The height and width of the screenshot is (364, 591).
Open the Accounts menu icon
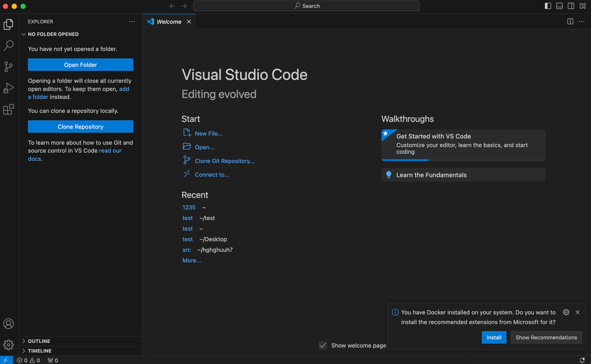[8, 324]
